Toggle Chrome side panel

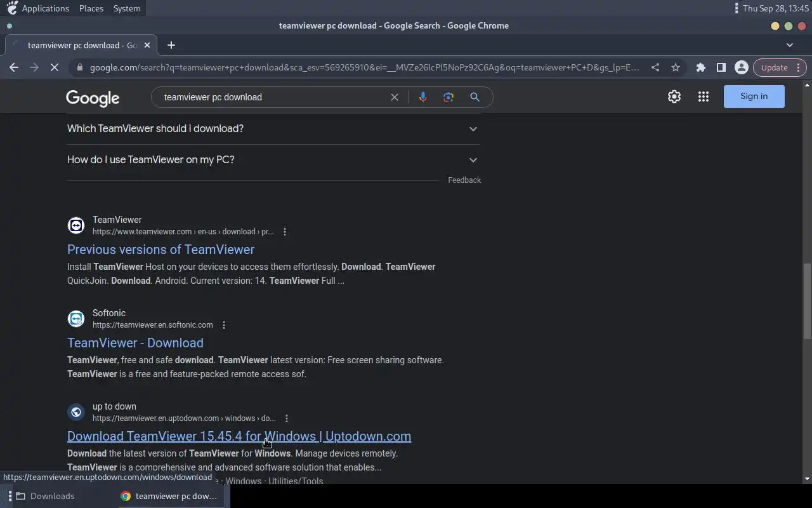tap(721, 67)
